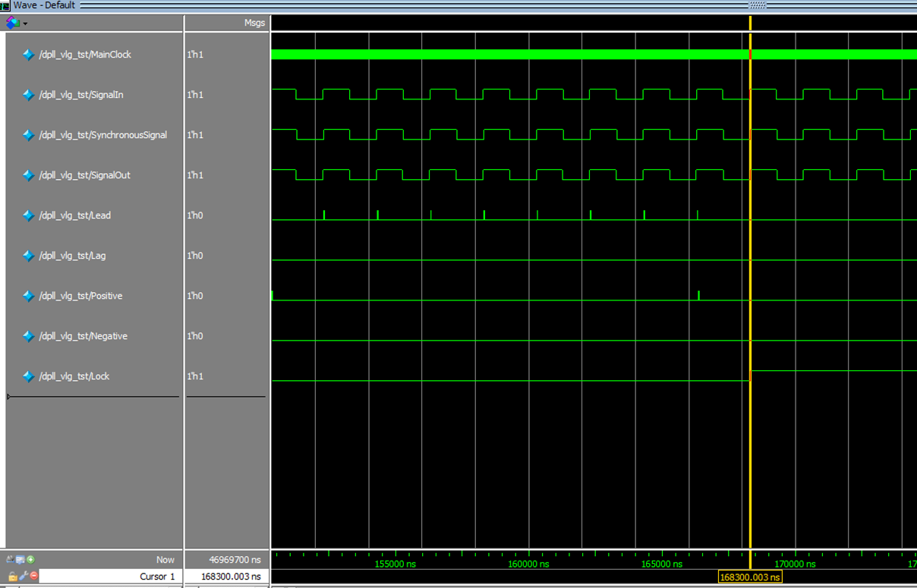917x588 pixels.
Task: Click the diamond icon beside SignalOut
Action: point(28,175)
